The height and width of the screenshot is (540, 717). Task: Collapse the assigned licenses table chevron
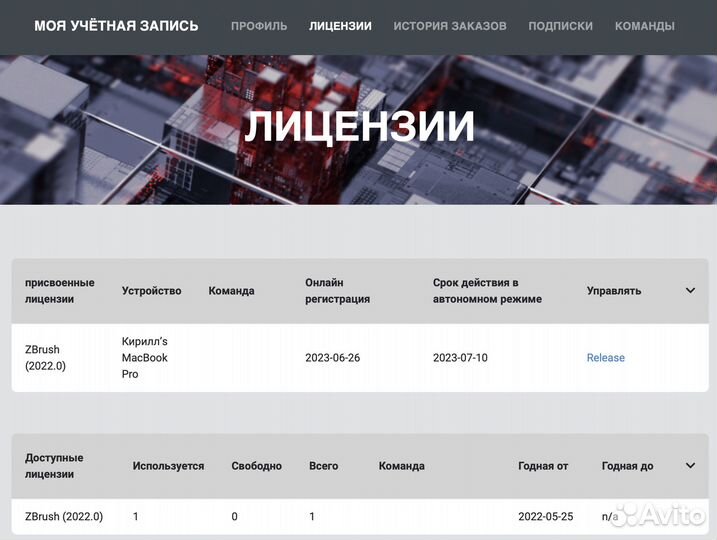690,291
